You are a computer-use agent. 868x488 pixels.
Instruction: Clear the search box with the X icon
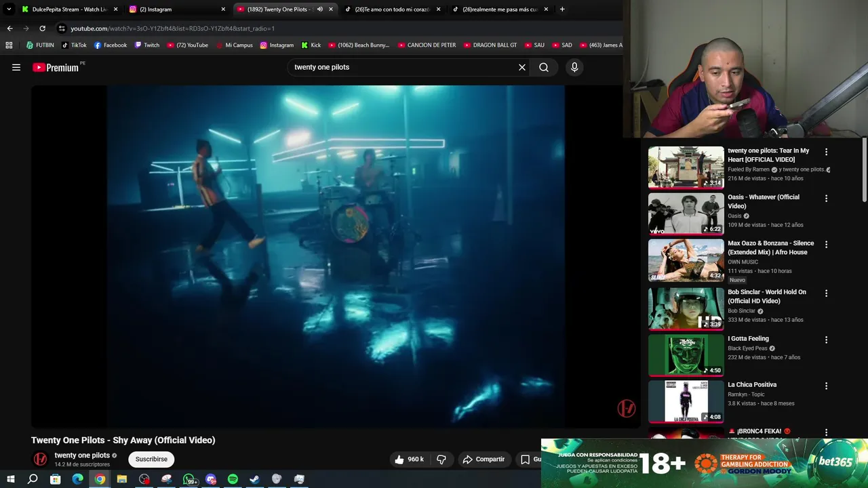pos(522,67)
